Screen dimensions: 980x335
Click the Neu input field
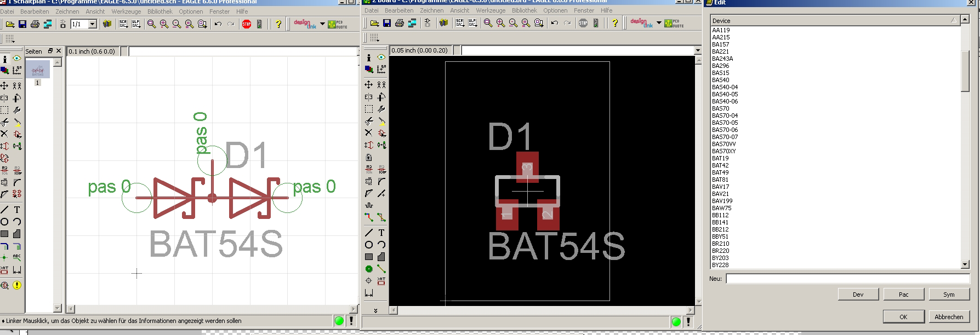[x=848, y=279]
